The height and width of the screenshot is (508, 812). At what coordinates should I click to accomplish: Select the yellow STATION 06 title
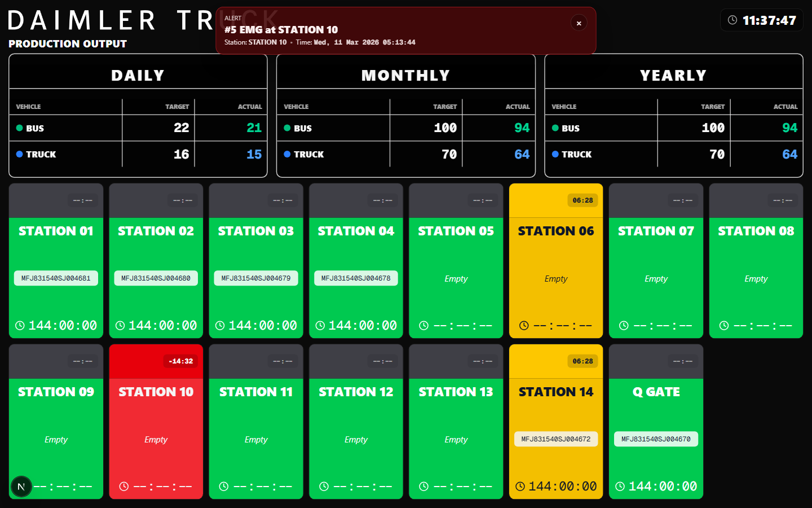click(x=556, y=231)
